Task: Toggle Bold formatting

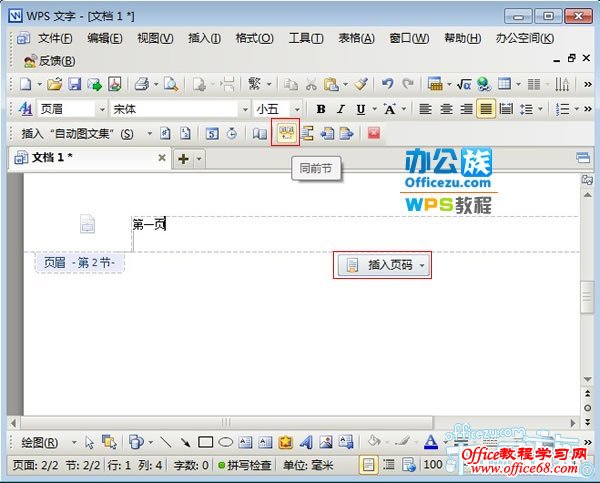Action: tap(321, 109)
